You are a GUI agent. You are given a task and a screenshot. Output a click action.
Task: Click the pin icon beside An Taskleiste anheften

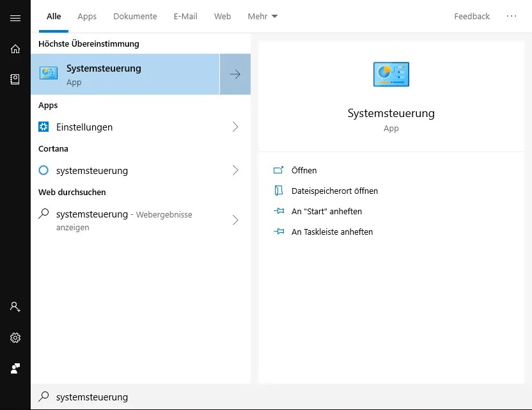pyautogui.click(x=279, y=232)
